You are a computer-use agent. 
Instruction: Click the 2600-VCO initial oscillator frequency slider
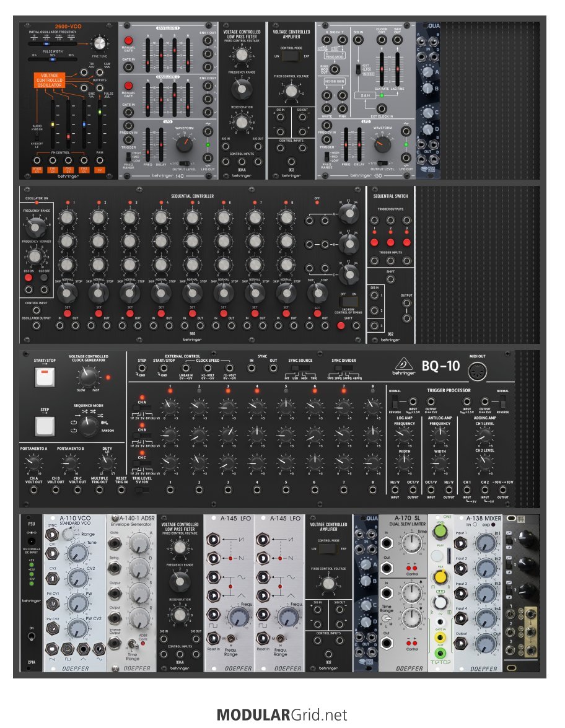coord(52,43)
